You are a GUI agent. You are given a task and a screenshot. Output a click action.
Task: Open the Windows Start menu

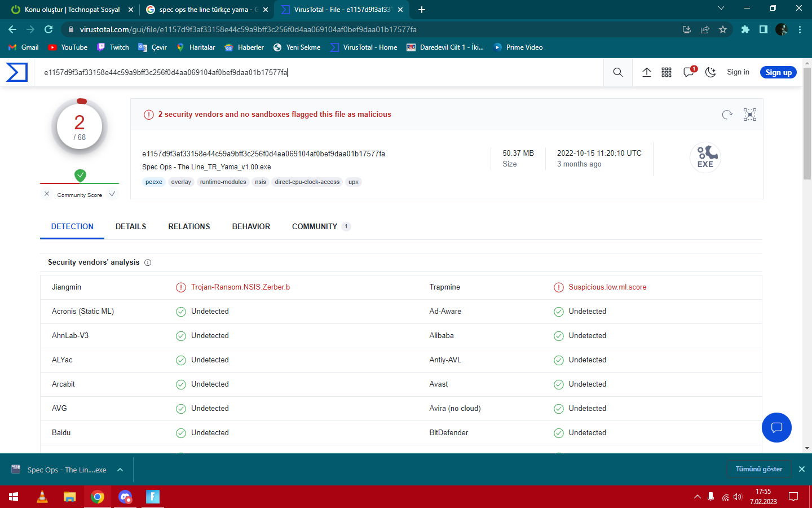(x=14, y=497)
